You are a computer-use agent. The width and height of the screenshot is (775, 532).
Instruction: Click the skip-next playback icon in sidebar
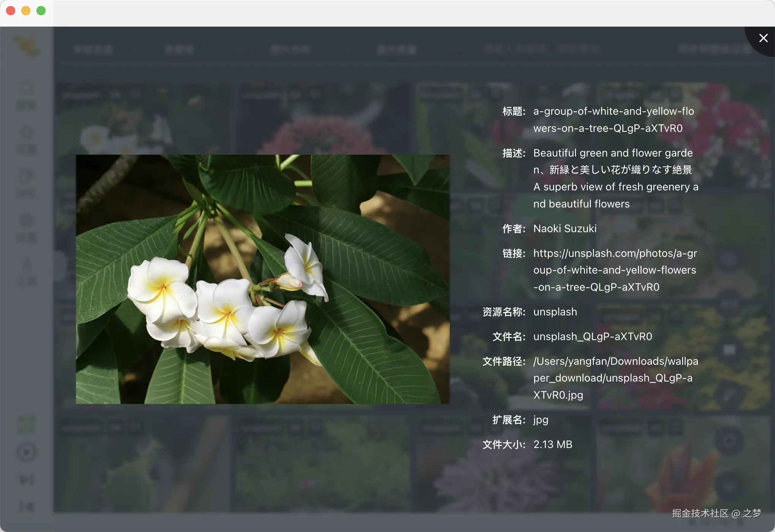pyautogui.click(x=26, y=479)
